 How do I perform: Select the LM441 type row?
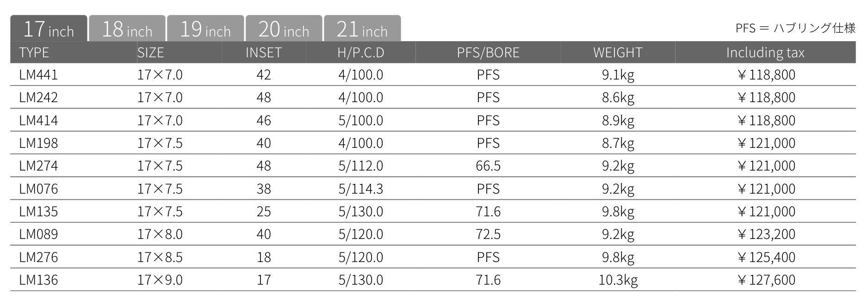433,74
